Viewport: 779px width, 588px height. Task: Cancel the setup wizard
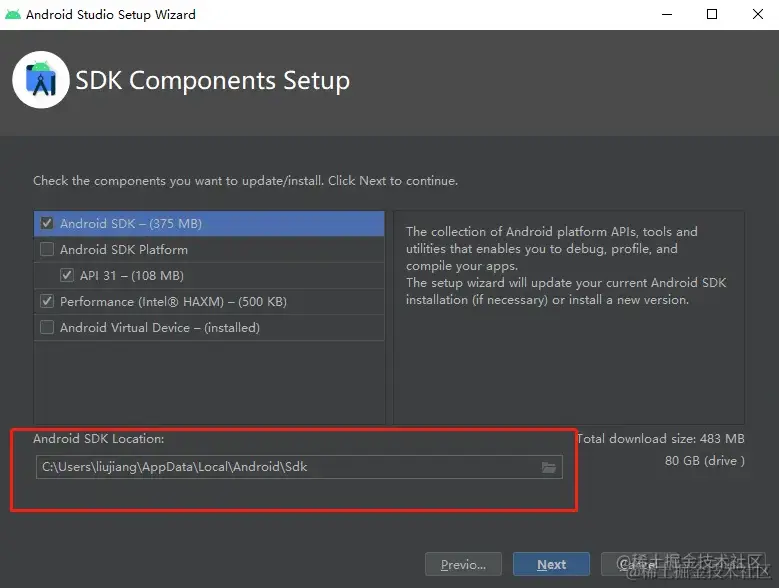[x=639, y=564]
